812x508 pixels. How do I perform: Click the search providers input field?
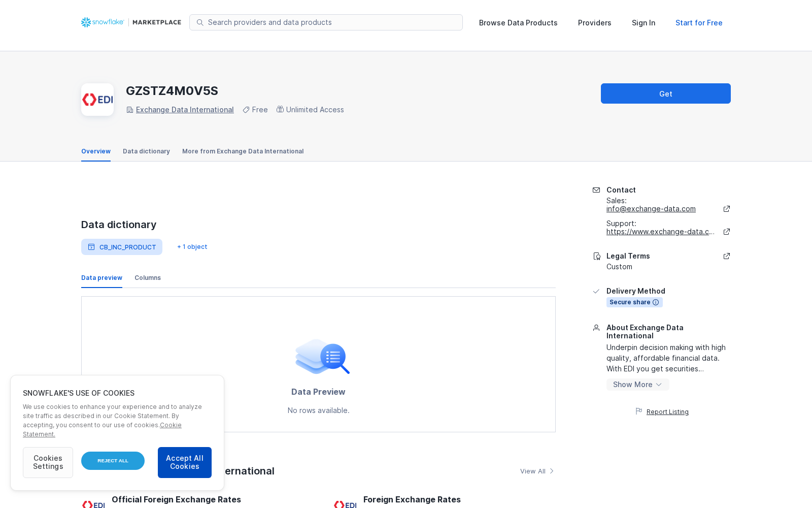(326, 22)
